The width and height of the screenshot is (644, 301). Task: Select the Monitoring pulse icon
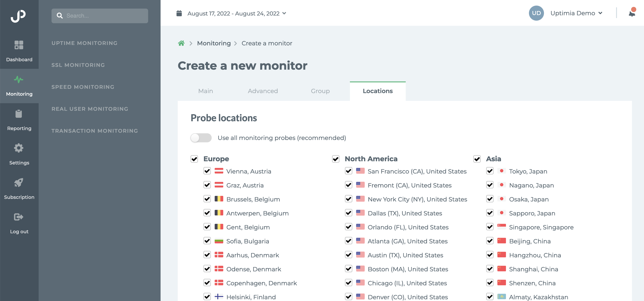pos(19,79)
